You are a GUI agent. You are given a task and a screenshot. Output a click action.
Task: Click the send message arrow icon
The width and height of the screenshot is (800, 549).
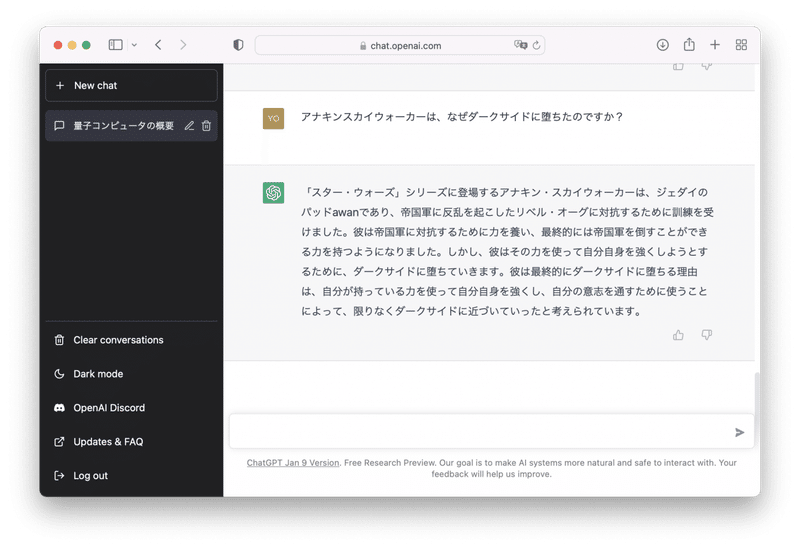(x=739, y=433)
